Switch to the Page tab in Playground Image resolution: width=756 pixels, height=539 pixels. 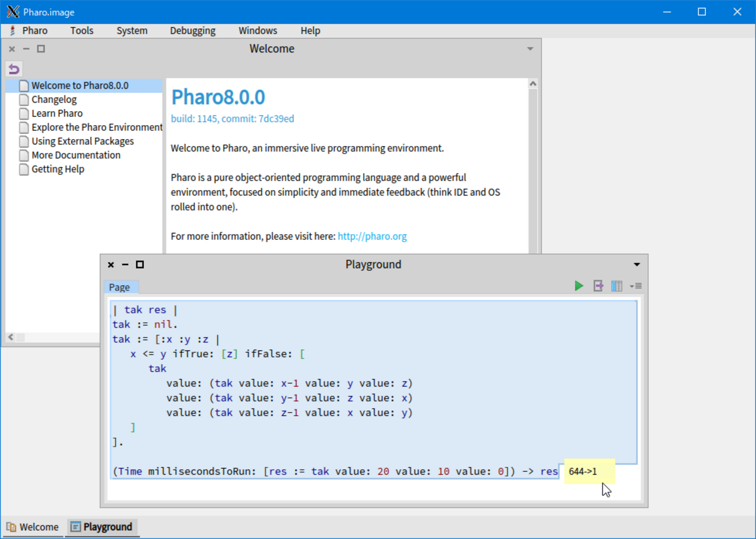119,287
